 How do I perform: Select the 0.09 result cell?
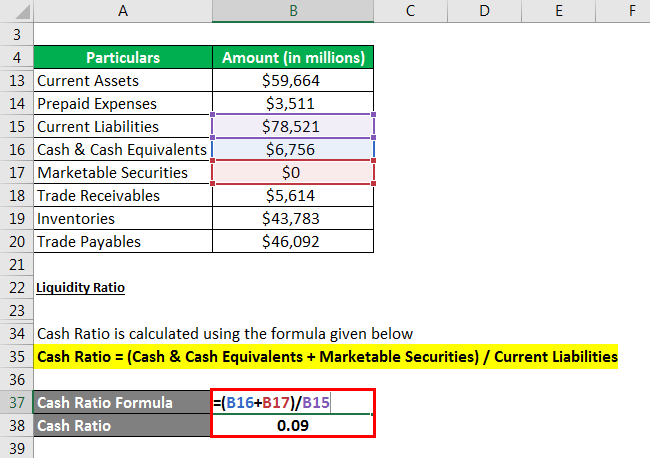point(293,425)
